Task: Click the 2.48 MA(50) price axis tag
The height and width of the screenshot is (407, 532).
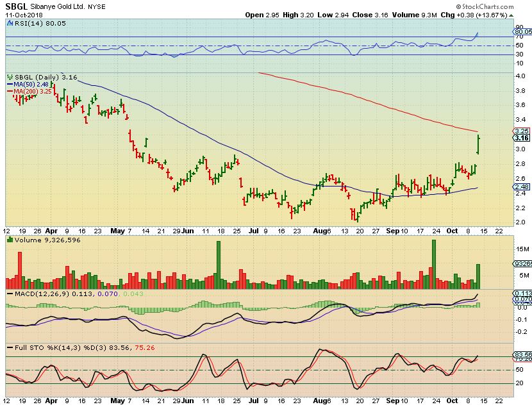Action: coord(522,187)
